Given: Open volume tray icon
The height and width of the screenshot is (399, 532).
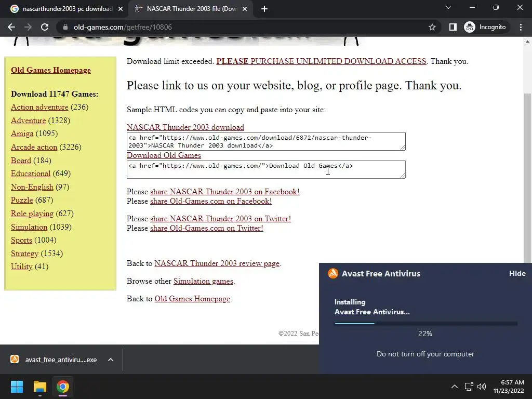Looking at the screenshot, I should point(482,387).
